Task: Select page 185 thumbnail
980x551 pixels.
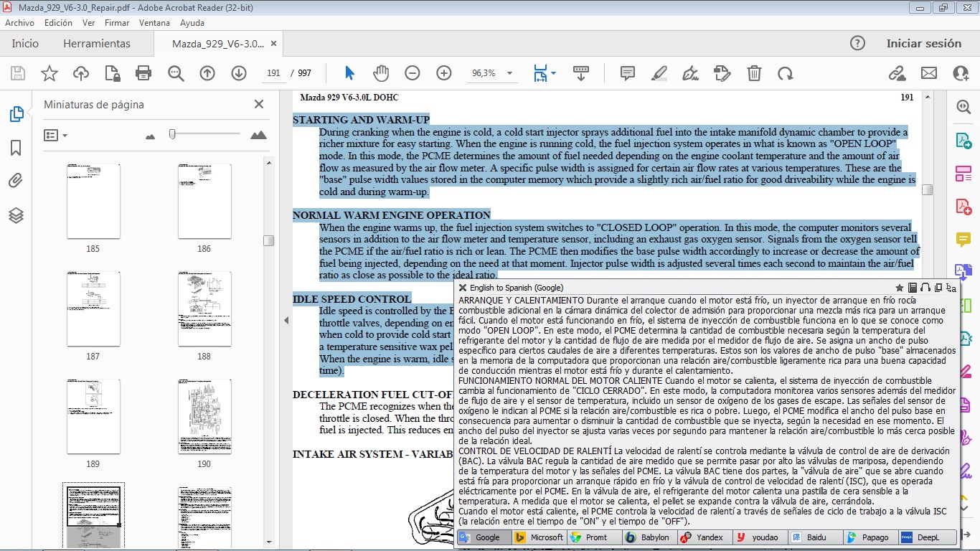Action: (93, 202)
